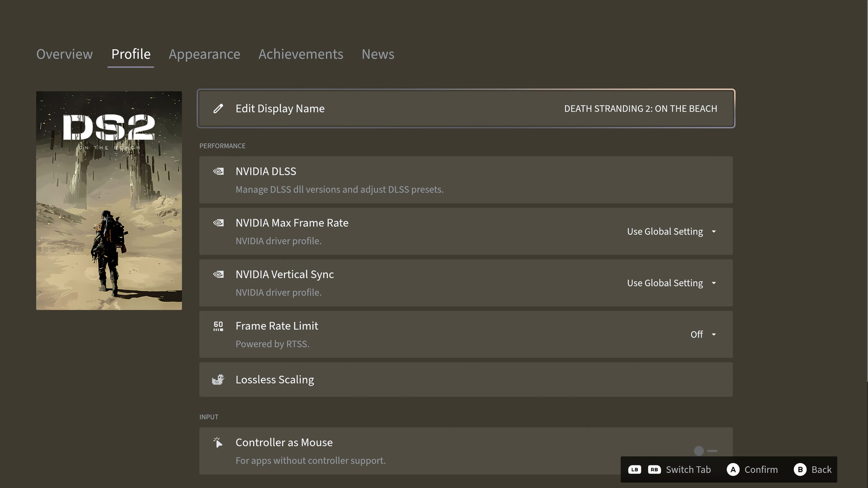Click the Edit Display Name label
The width and height of the screenshot is (868, 488).
280,108
